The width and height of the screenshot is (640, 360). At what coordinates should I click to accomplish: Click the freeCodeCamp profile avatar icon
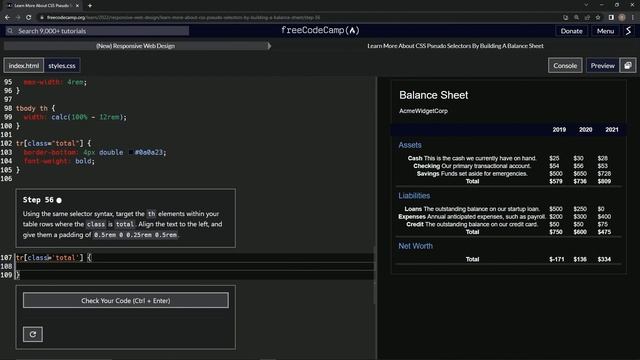pyautogui.click(x=629, y=31)
